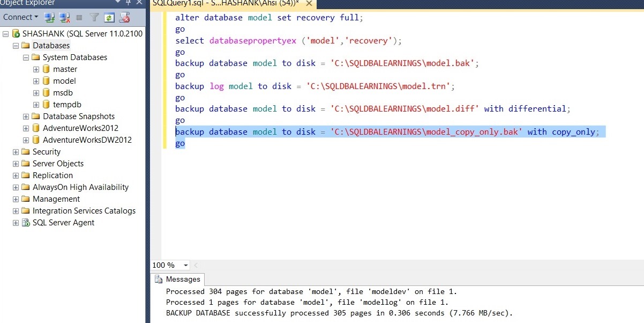
Task: Expand the AdventureWorksDW2012 node
Action: tap(26, 140)
